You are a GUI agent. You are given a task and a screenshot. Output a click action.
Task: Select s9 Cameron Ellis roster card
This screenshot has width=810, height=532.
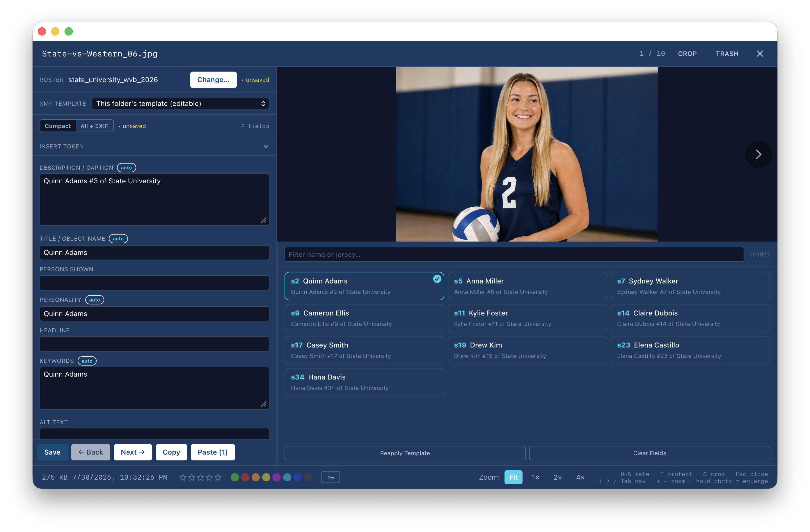point(364,318)
